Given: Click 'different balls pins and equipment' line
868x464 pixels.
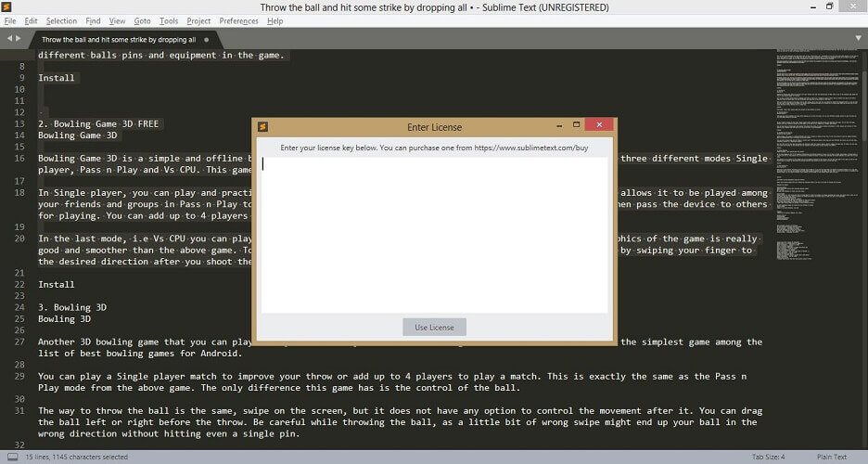Looking at the screenshot, I should tap(160, 56).
